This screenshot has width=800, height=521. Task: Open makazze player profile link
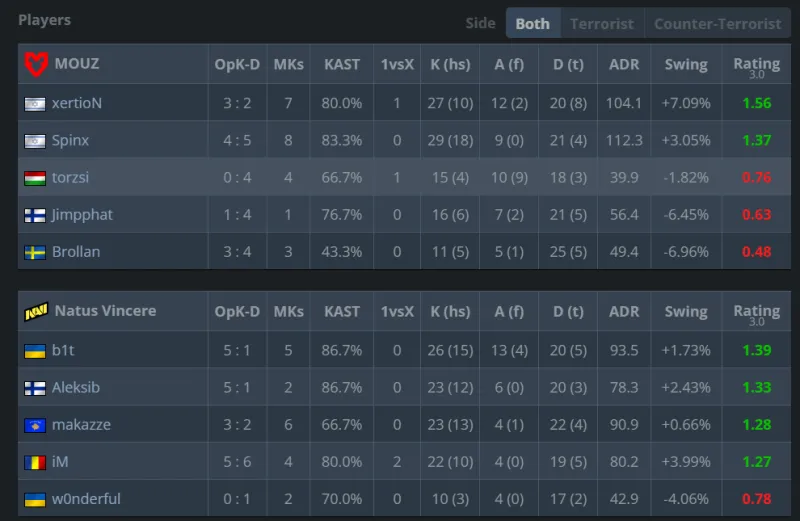(83, 425)
